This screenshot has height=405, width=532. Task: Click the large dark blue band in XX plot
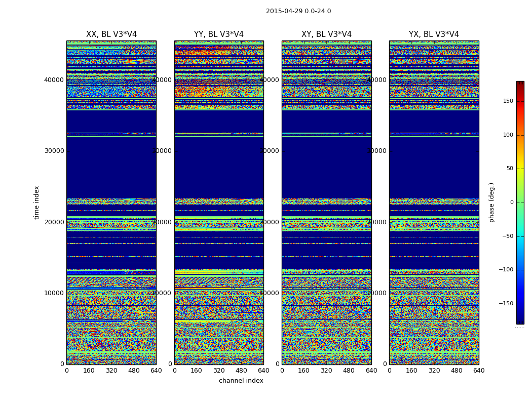[x=111, y=167]
